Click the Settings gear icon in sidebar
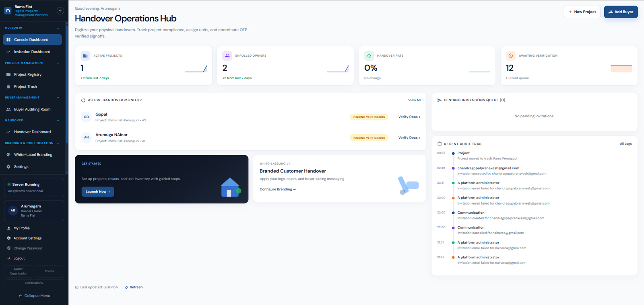This screenshot has width=644, height=305. coord(8,167)
